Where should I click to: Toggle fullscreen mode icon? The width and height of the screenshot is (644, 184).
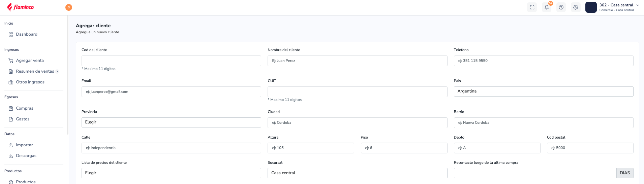[532, 7]
